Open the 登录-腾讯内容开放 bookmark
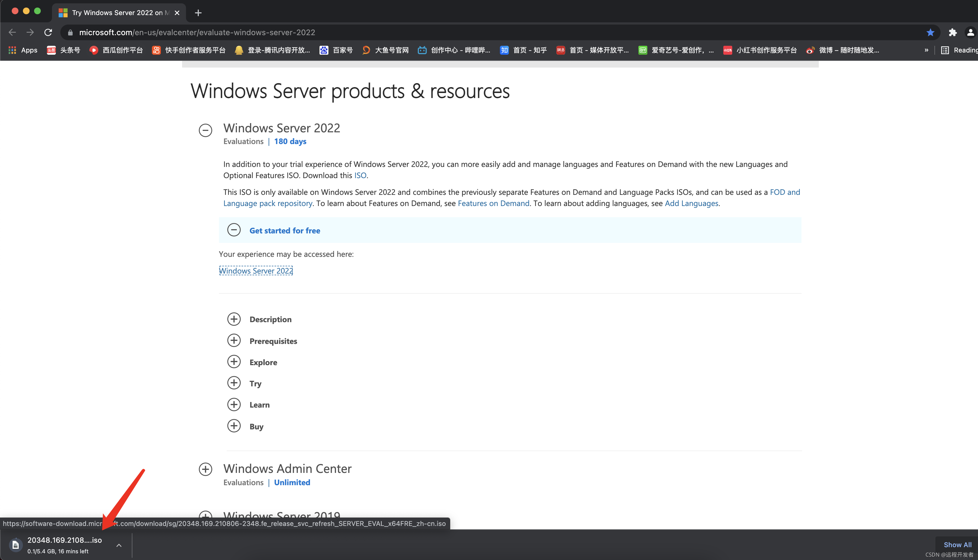The width and height of the screenshot is (978, 560). (272, 50)
